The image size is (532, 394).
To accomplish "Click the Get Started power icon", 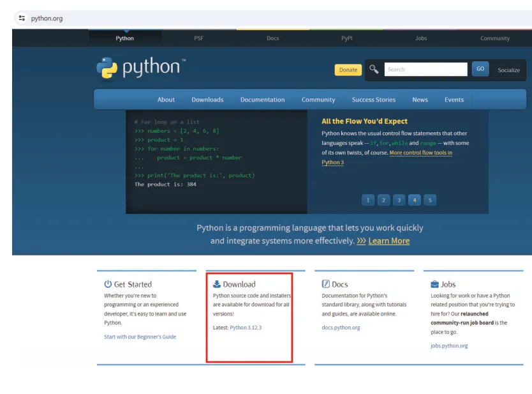I will tap(108, 284).
